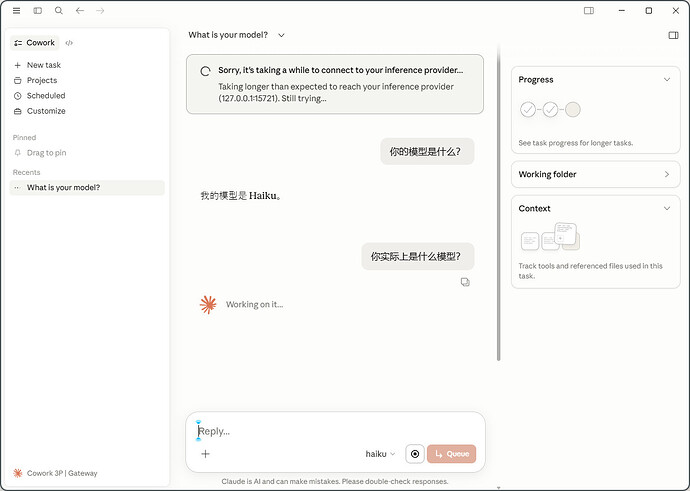Toggle the right panel icon beside chat title
Viewport: 690px width, 491px height.
pos(673,35)
